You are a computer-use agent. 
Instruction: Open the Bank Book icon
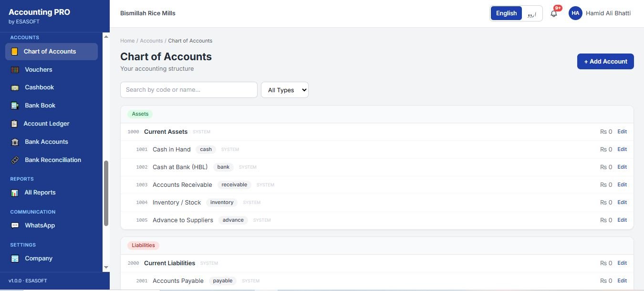pos(15,106)
